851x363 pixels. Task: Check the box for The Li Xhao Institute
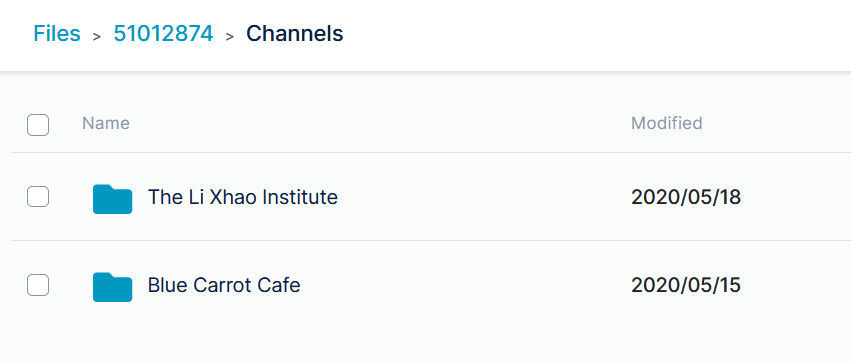point(38,196)
